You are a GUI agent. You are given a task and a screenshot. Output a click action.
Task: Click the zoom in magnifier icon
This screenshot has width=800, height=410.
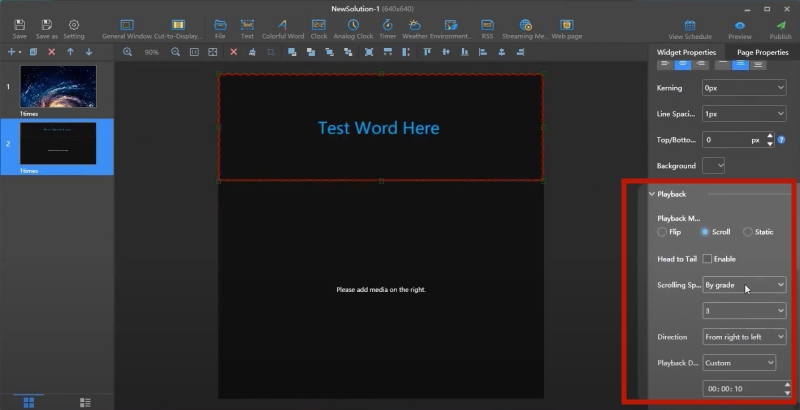pyautogui.click(x=128, y=52)
